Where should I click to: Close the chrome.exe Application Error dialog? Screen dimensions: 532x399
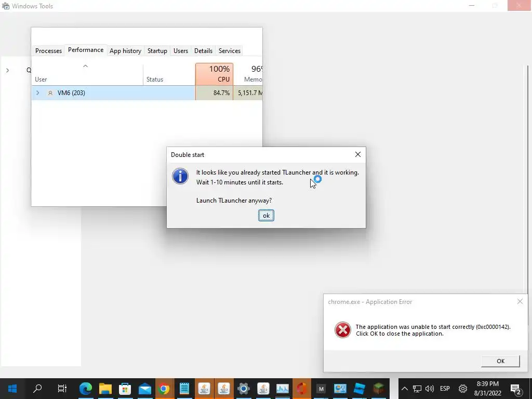[x=520, y=301]
